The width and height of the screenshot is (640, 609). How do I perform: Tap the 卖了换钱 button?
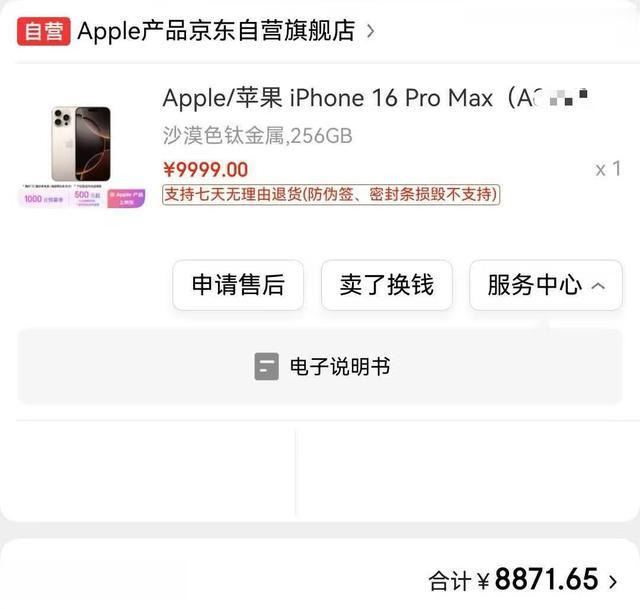click(x=387, y=285)
